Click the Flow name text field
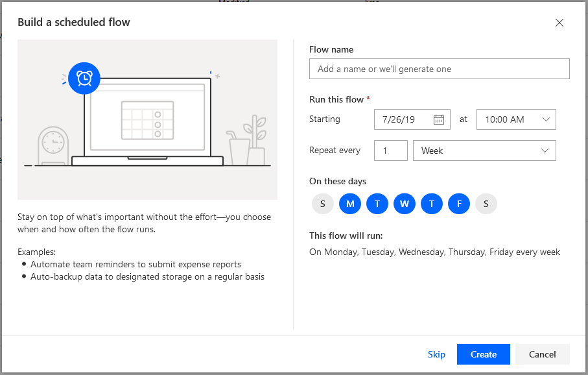The width and height of the screenshot is (588, 375). pos(439,68)
